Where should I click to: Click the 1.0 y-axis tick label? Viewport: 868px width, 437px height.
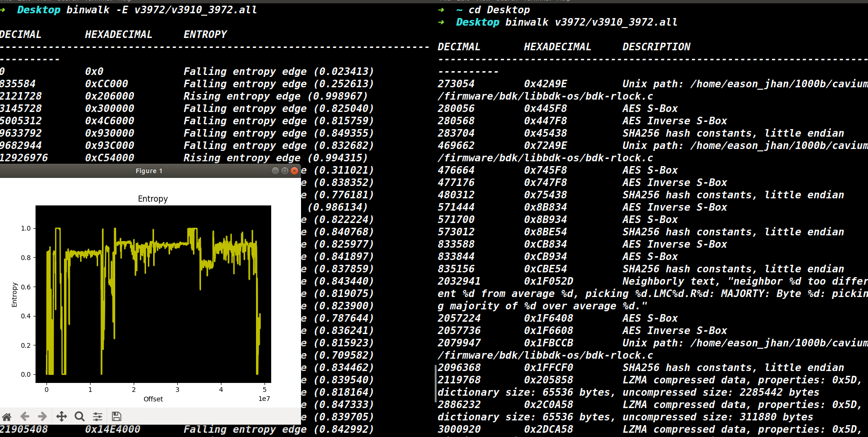(x=26, y=228)
